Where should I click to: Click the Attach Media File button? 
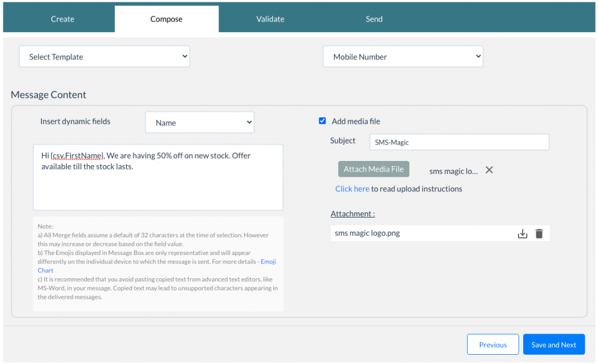point(373,169)
